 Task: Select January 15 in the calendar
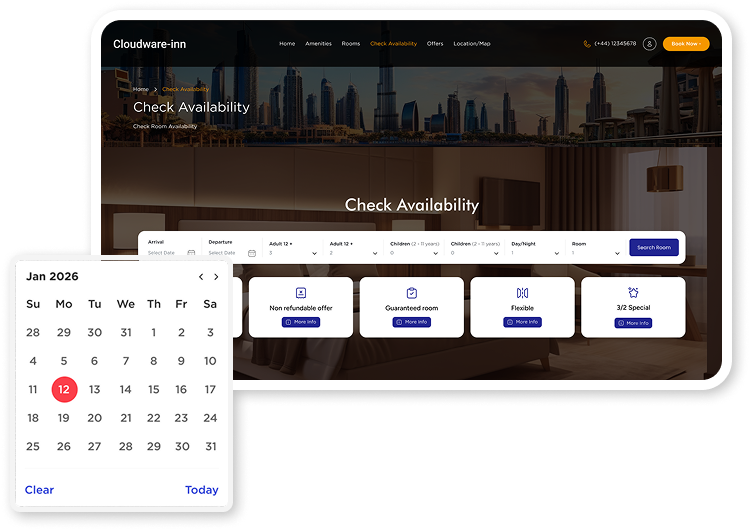[154, 390]
